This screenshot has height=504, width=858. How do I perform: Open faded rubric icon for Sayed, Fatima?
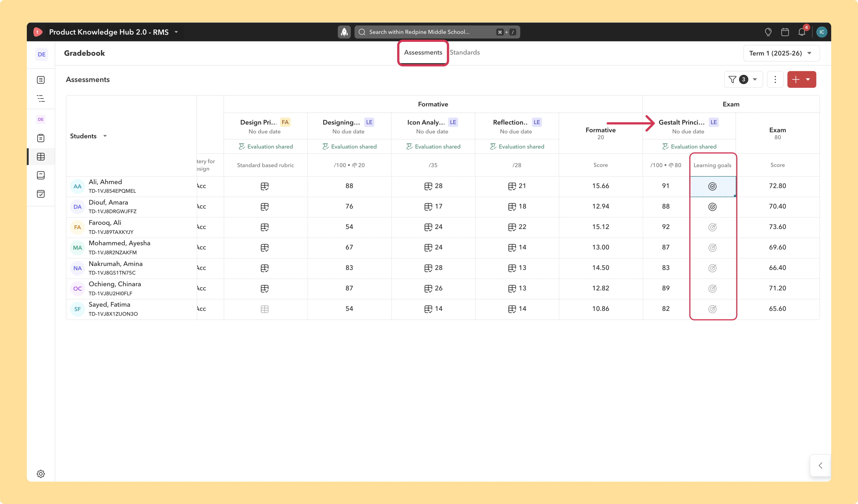pyautogui.click(x=264, y=309)
